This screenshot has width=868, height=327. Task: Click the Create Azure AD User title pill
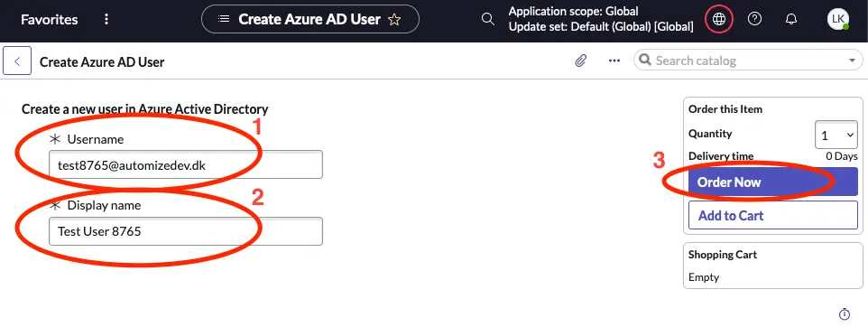click(x=310, y=19)
